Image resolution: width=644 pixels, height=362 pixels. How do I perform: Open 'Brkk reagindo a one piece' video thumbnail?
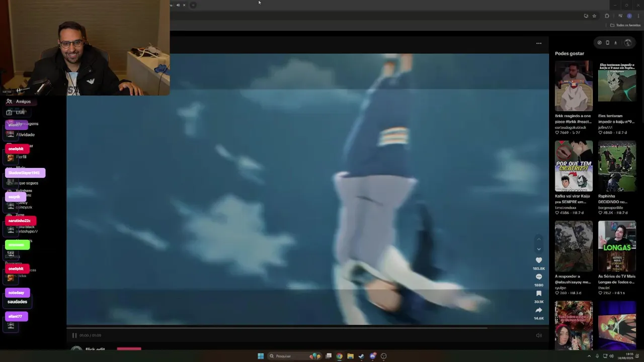(x=574, y=86)
